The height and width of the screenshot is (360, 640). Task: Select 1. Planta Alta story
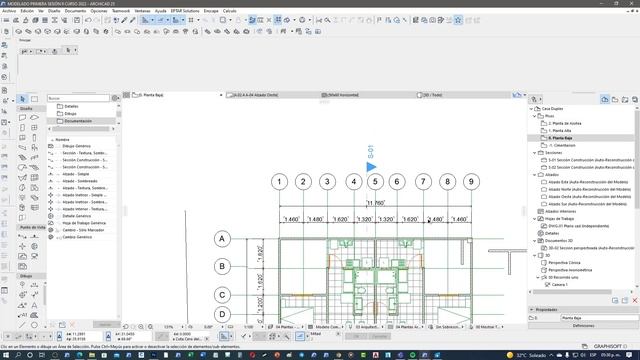click(560, 131)
